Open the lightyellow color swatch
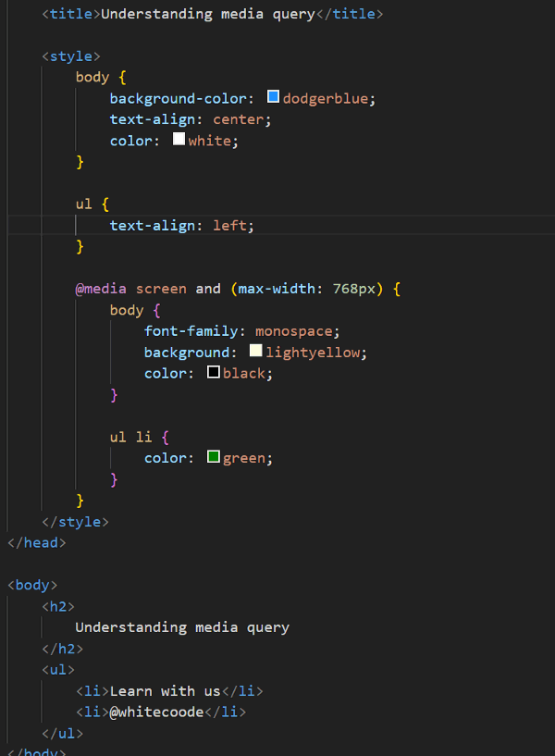The image size is (555, 756). (x=255, y=352)
